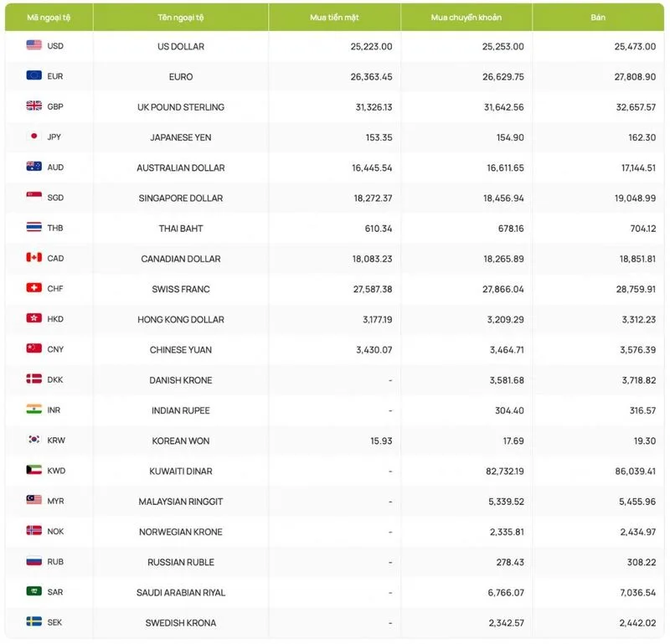Click the CNY China flag icon
The image size is (670, 644).
click(x=33, y=348)
